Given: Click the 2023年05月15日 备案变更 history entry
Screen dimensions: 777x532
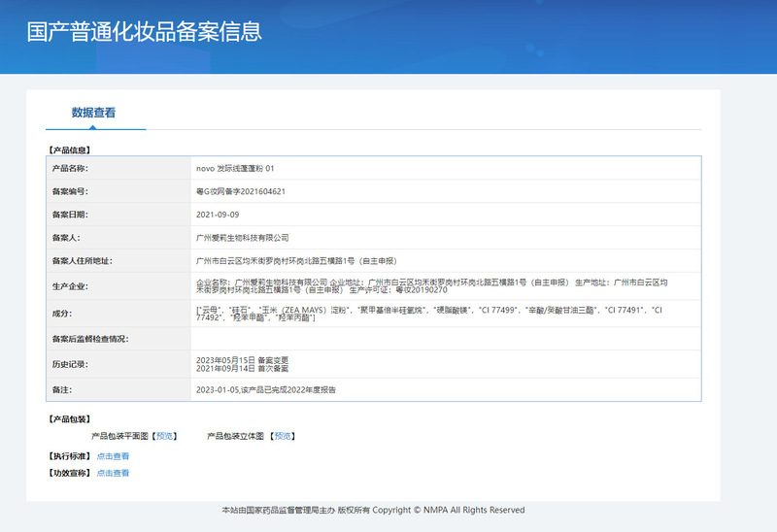Looking at the screenshot, I should 243,360.
